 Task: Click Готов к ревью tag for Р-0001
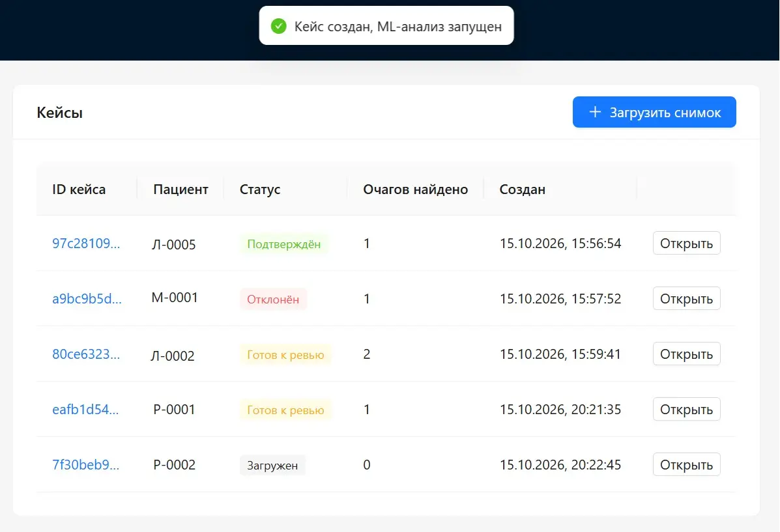coord(285,410)
